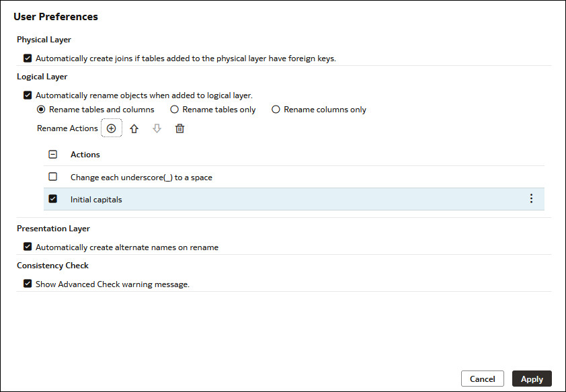The height and width of the screenshot is (392, 566).
Task: Click the Change each underscore row text
Action: [x=141, y=178]
